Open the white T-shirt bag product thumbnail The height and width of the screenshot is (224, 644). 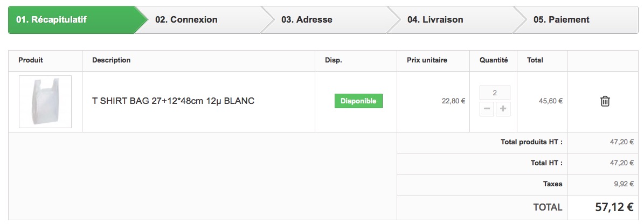(x=45, y=102)
